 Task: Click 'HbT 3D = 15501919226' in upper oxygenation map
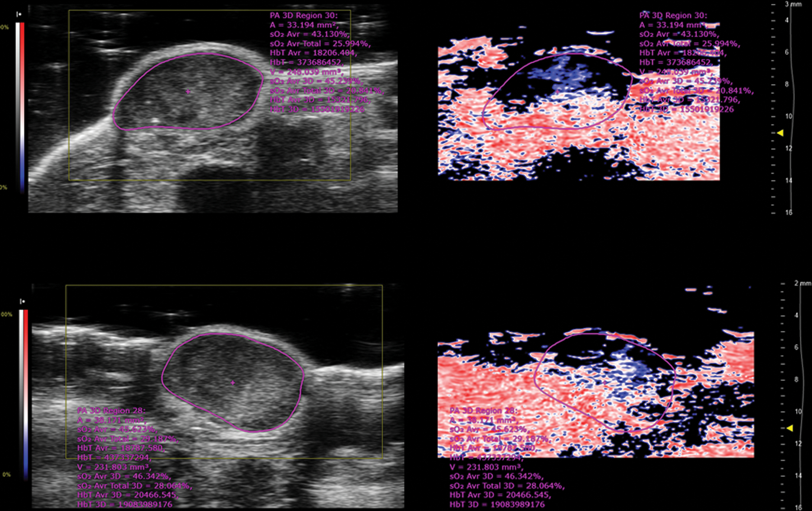(x=687, y=109)
